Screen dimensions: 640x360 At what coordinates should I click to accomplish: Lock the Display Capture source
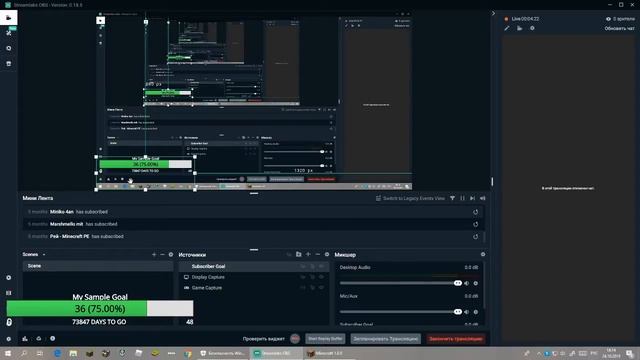(313, 277)
